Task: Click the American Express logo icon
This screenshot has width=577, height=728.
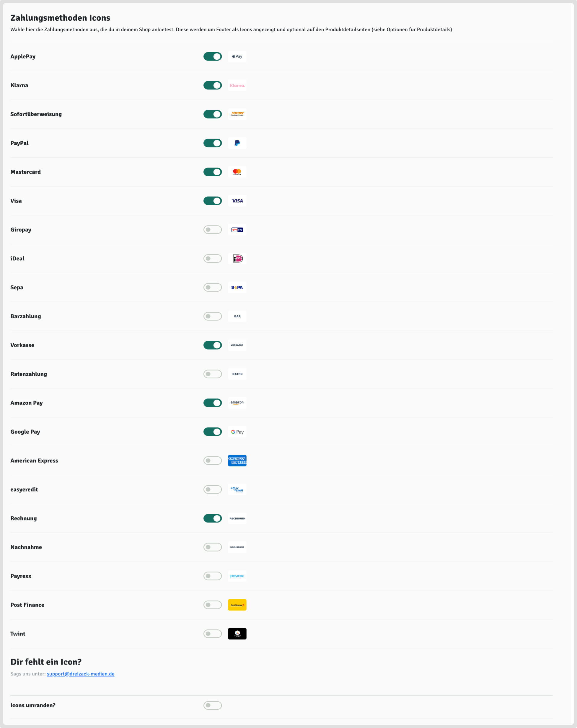Action: pos(237,461)
